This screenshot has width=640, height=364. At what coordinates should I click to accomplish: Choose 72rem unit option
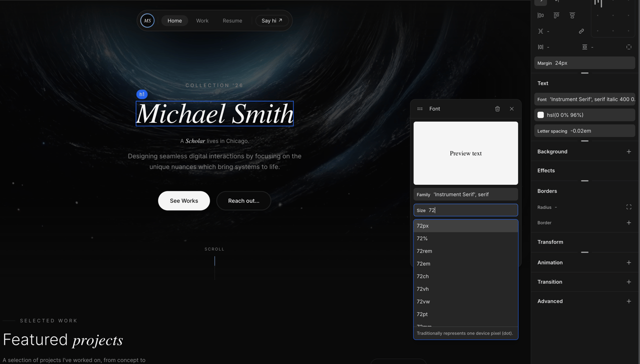tap(465, 251)
